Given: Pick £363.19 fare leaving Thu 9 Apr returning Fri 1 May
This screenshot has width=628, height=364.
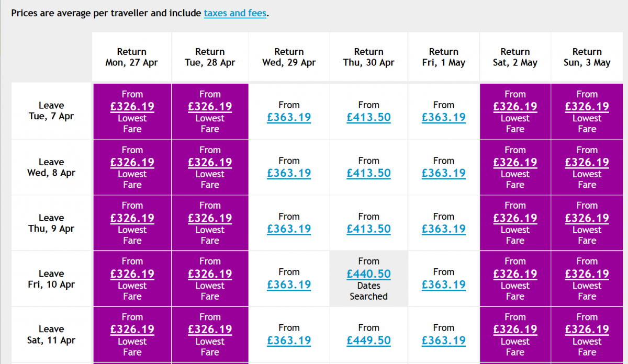Looking at the screenshot, I should coord(444,229).
